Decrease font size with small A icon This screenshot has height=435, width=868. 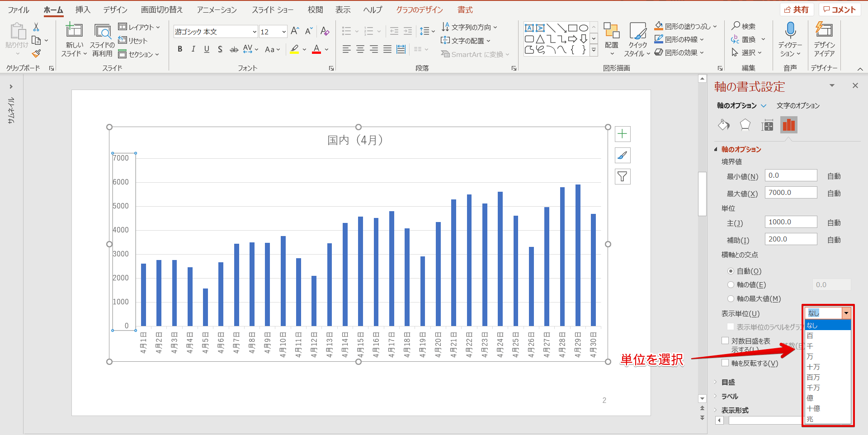[x=309, y=31]
